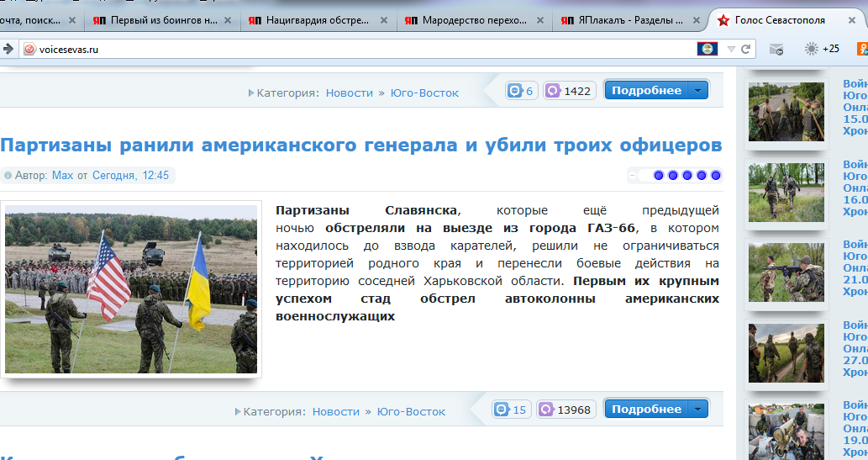The height and width of the screenshot is (460, 868).
Task: Open the upper Юго-Восток category link
Action: [424, 93]
